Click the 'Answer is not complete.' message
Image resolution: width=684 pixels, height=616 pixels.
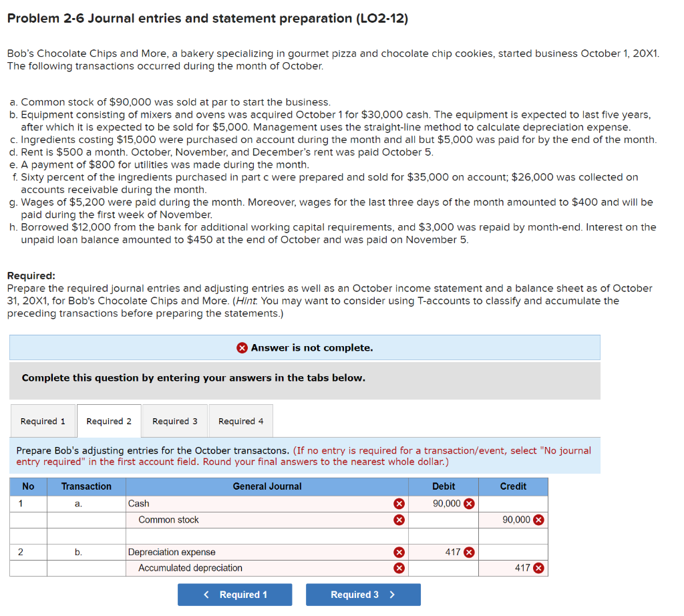click(312, 347)
